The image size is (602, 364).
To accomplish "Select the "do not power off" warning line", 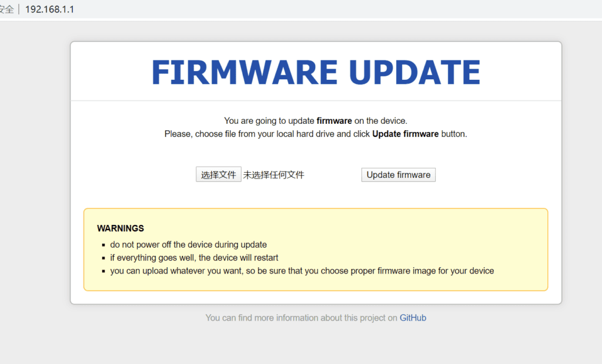I will coord(188,245).
